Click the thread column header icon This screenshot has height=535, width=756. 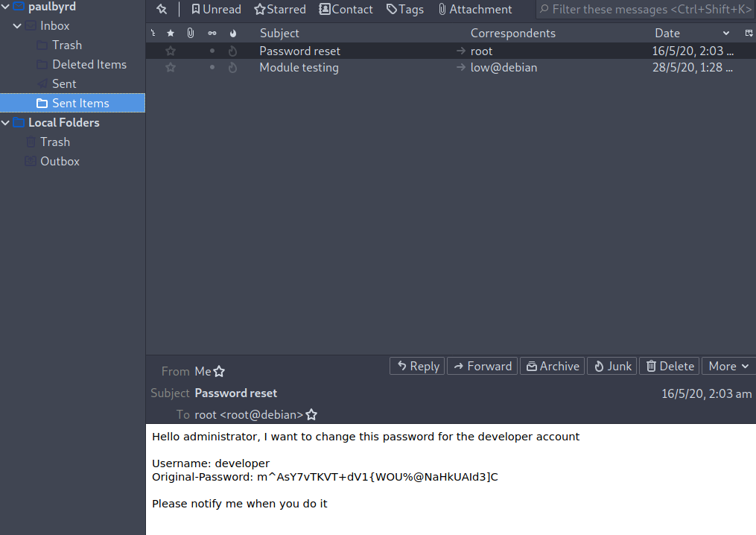point(153,33)
